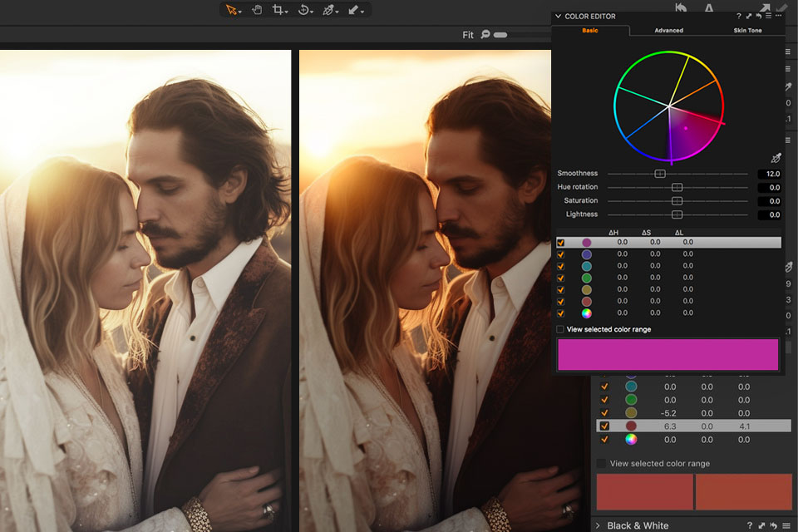Choose the Select pointer cursor tool
The image size is (798, 532).
click(233, 10)
